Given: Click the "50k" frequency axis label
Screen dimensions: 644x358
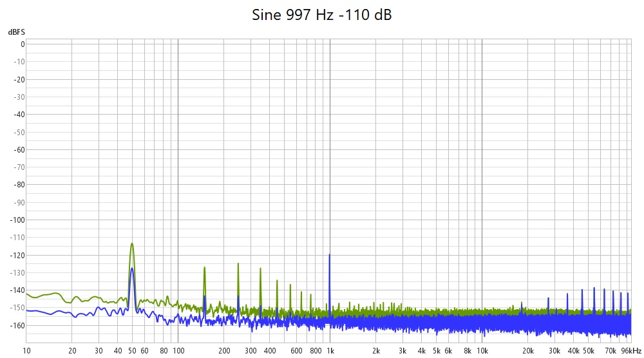Looking at the screenshot, I should click(x=589, y=351).
